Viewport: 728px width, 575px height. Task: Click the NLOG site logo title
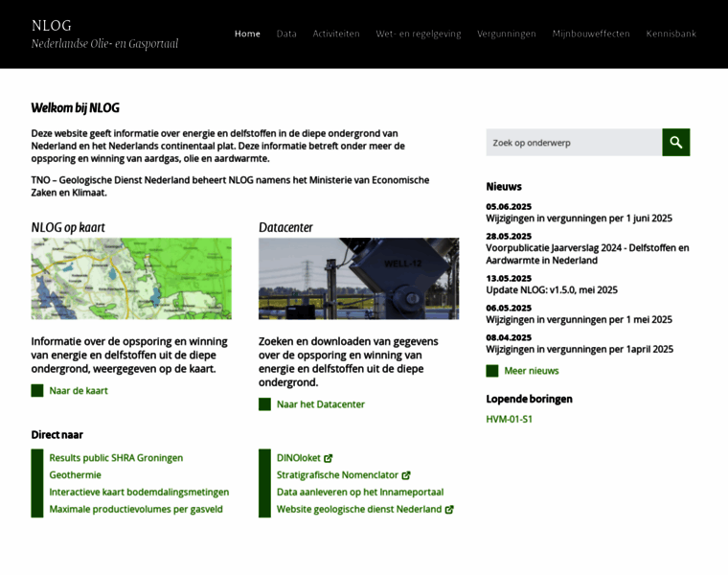[x=52, y=26]
